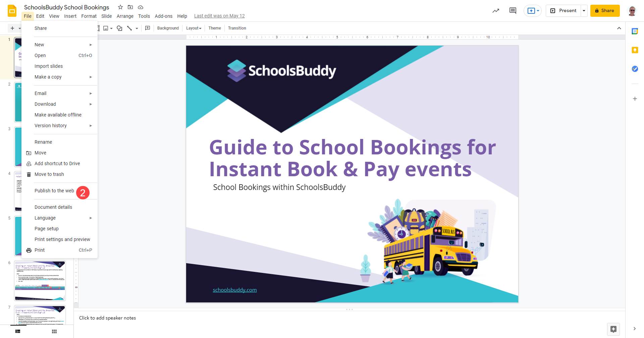The width and height of the screenshot is (644, 338).
Task: Switch to grid view of slides
Action: 54,331
